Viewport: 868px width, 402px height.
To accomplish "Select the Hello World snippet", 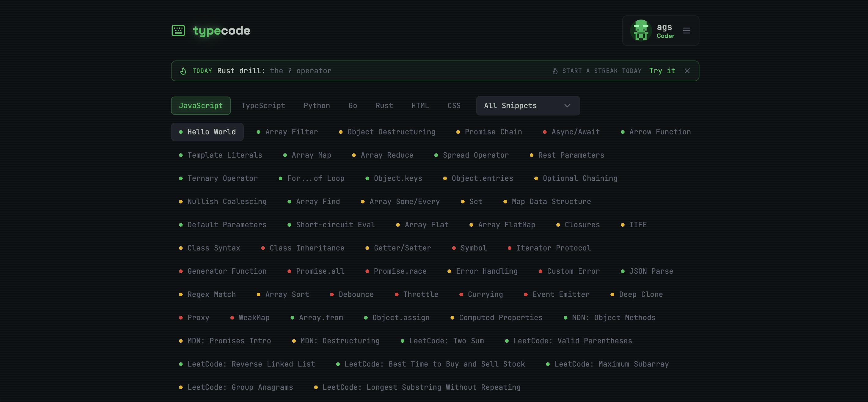I will [x=207, y=132].
